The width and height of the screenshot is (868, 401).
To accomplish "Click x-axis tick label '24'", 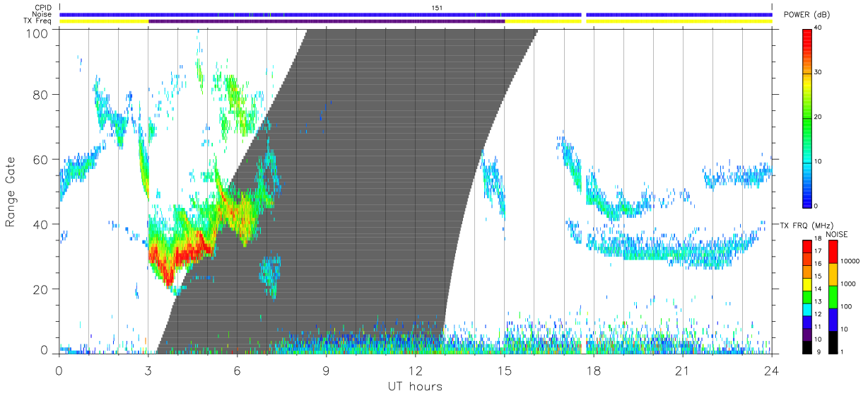I will point(771,370).
